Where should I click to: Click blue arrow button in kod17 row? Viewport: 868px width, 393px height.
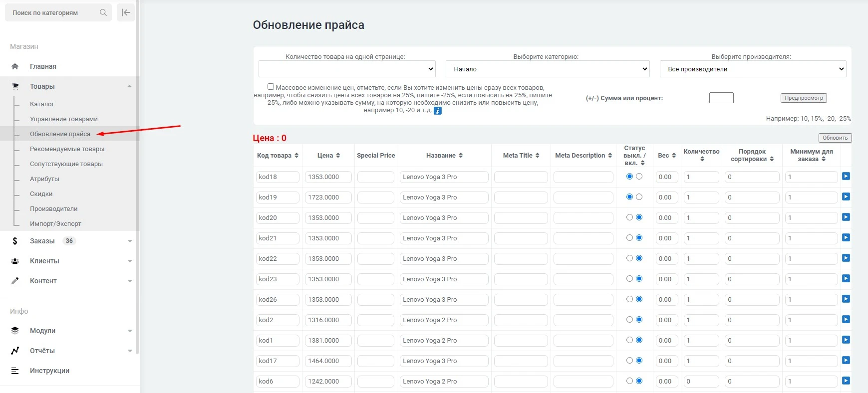click(846, 360)
